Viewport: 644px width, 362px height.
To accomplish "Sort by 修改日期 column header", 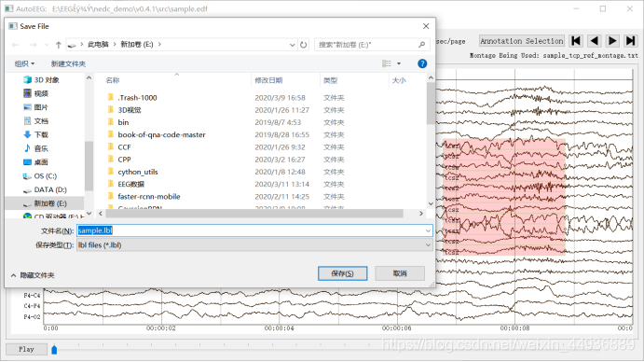I will point(268,80).
